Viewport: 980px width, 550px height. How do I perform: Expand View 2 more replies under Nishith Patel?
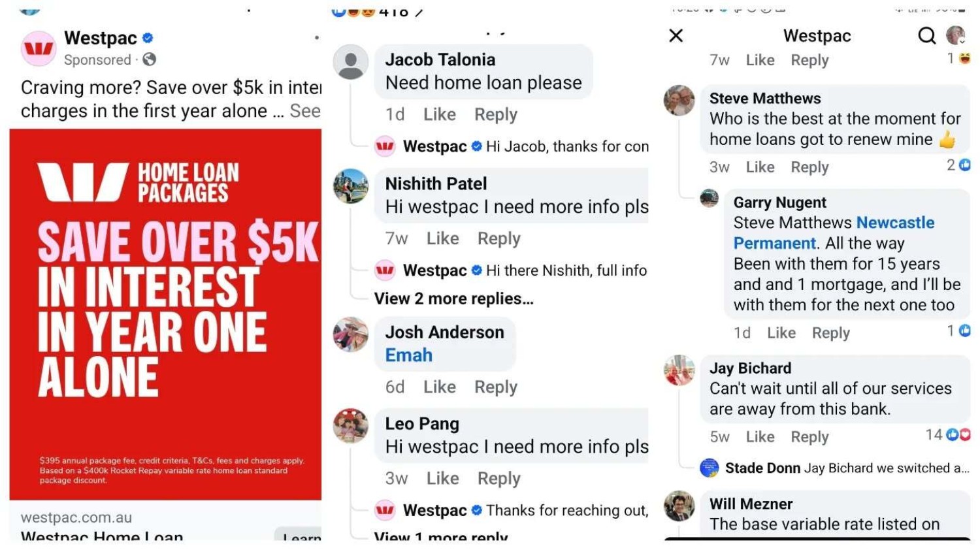[453, 299]
